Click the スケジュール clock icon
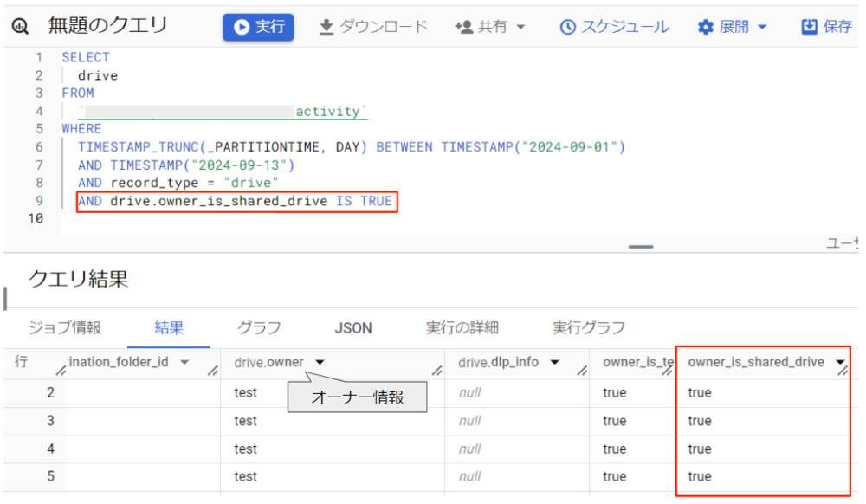Viewport: 866px width, 504px height. click(x=568, y=27)
